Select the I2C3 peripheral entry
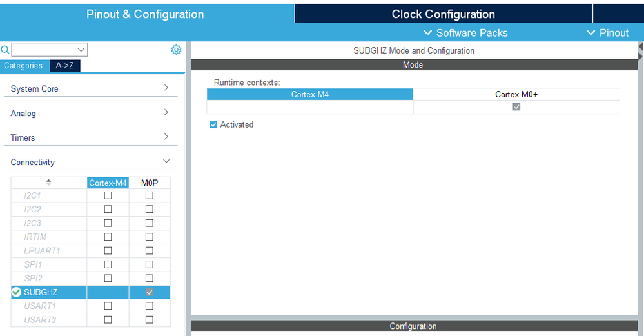644x336 pixels. pyautogui.click(x=32, y=223)
